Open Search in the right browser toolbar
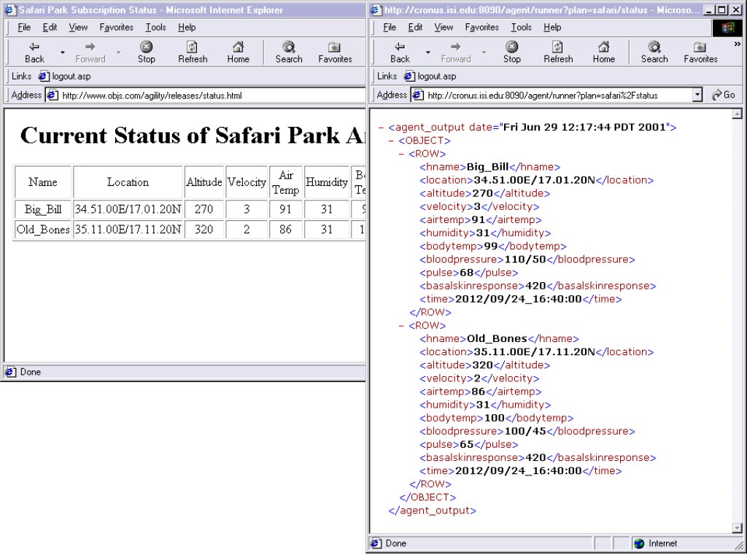The height and width of the screenshot is (560, 747). [654, 51]
